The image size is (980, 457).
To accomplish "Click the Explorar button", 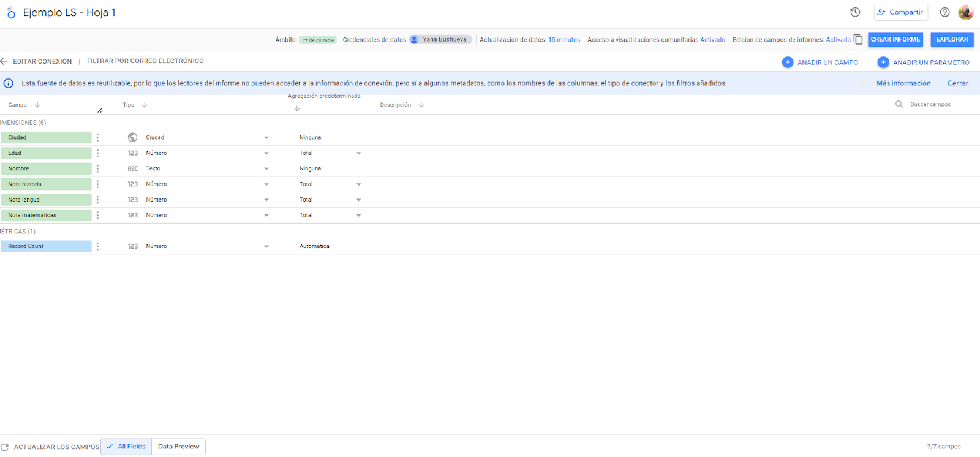I will tap(952, 40).
